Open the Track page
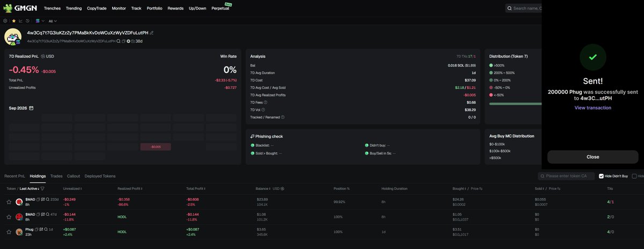 pos(136,9)
